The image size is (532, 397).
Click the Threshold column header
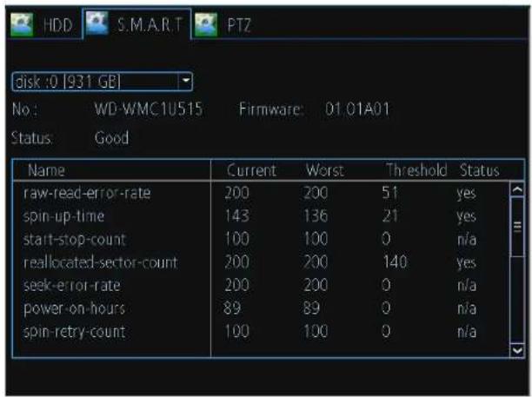tap(416, 170)
